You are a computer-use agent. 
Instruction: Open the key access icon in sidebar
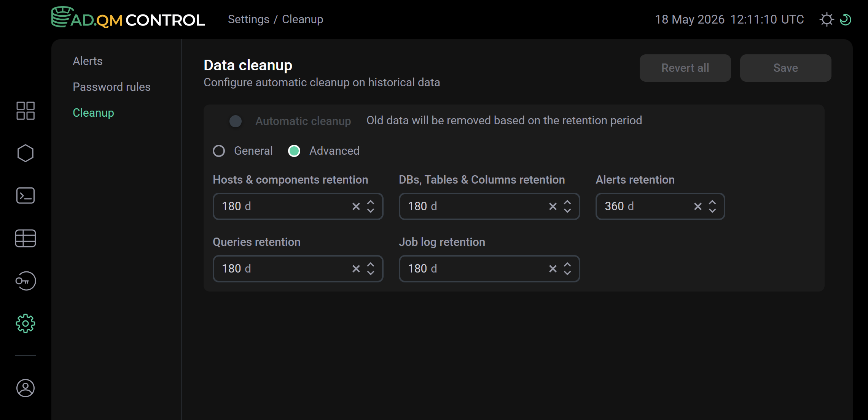pyautogui.click(x=25, y=281)
